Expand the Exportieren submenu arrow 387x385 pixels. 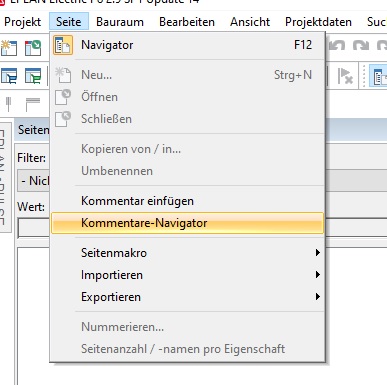tap(318, 297)
